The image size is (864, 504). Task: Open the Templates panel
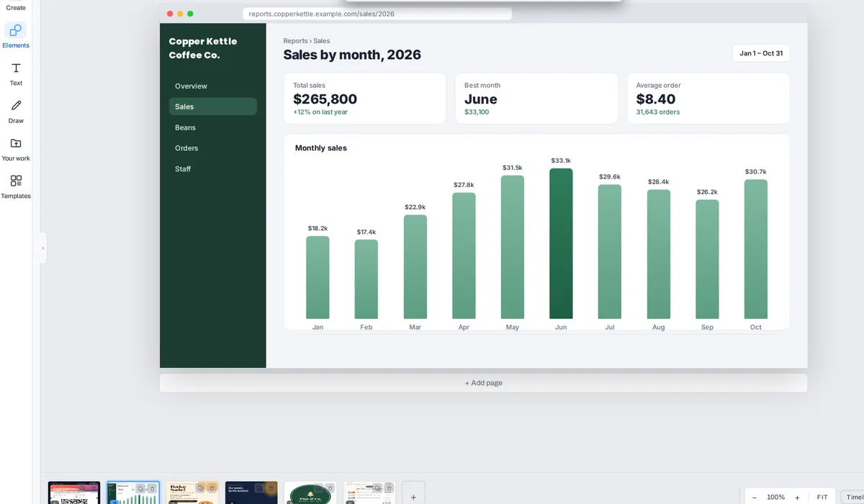(x=16, y=186)
